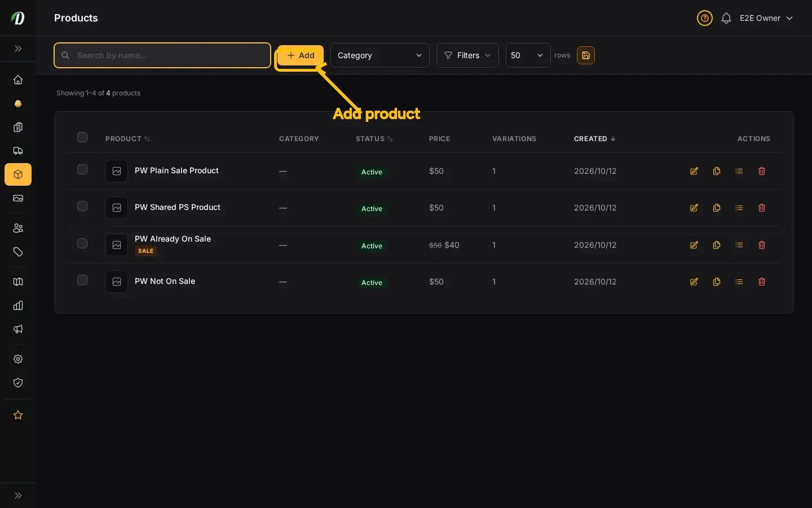Select the PW Not On Sale checkbox
The width and height of the screenshot is (812, 508).
tap(82, 280)
